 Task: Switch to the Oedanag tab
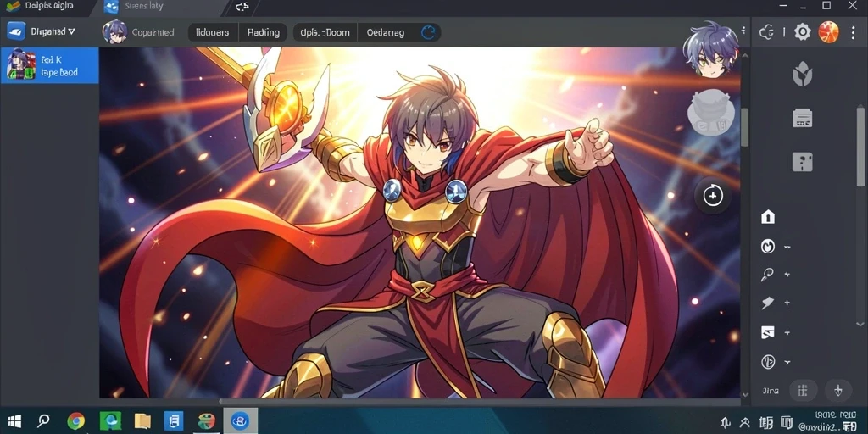pos(386,32)
